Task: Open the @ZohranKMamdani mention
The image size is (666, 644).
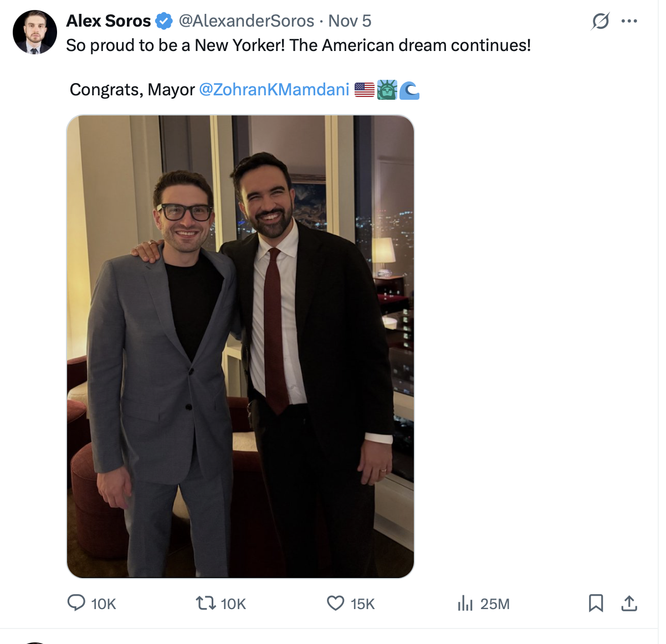Action: 274,89
